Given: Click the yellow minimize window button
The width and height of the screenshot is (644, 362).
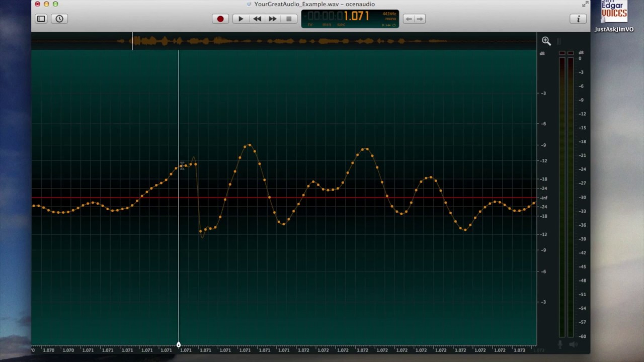Looking at the screenshot, I should pos(46,4).
